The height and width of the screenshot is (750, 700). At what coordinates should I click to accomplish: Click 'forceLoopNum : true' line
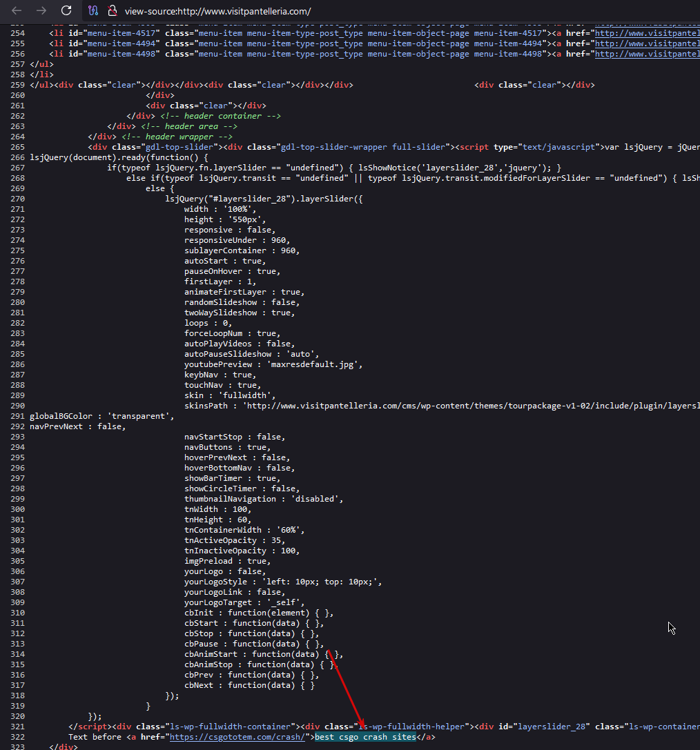(232, 334)
